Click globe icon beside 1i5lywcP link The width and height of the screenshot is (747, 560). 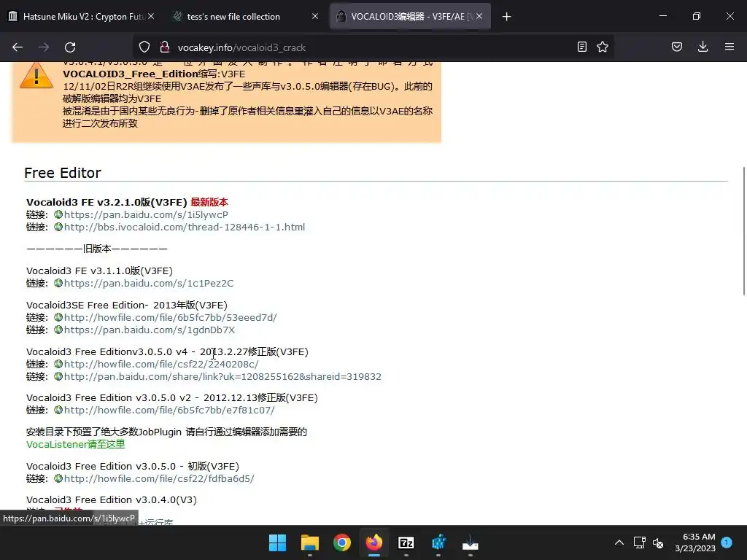click(x=58, y=214)
